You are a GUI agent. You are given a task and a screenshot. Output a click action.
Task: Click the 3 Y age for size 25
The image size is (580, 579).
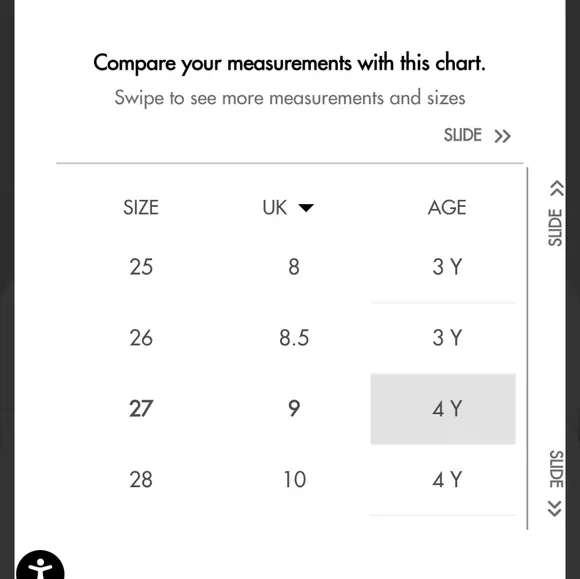[x=447, y=267]
